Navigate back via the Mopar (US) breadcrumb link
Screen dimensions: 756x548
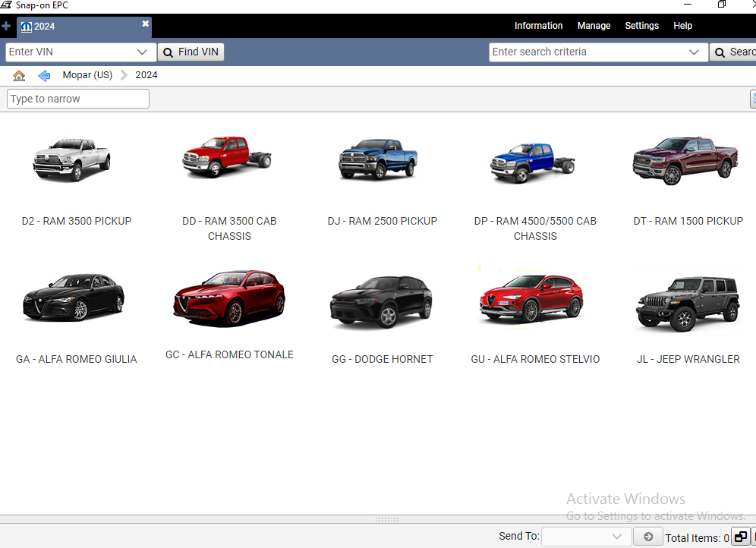tap(87, 75)
